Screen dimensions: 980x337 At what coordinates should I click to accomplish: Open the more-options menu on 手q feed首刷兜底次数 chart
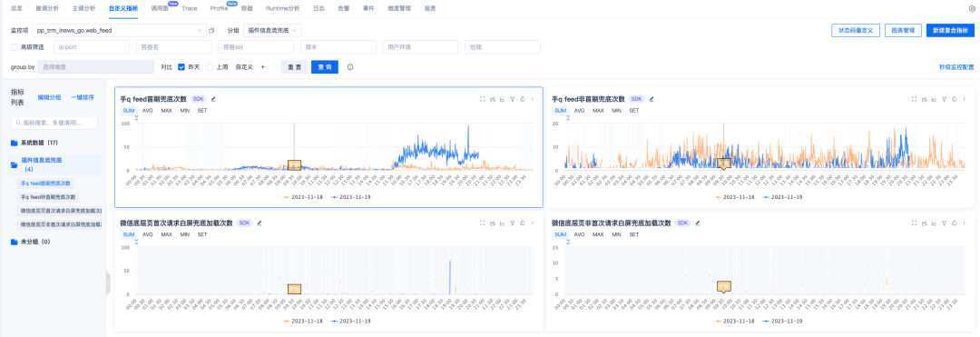click(533, 99)
